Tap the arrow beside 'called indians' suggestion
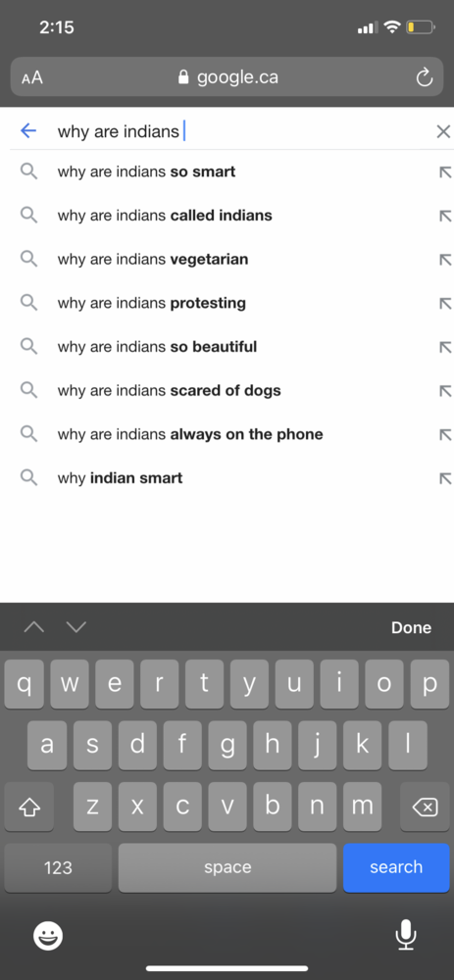Viewport: 454px width, 980px height. (x=445, y=216)
